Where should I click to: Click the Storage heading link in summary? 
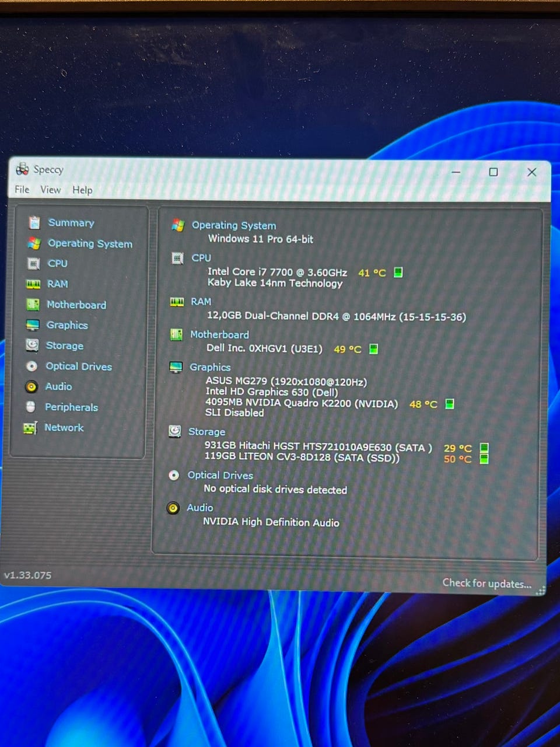coord(206,432)
